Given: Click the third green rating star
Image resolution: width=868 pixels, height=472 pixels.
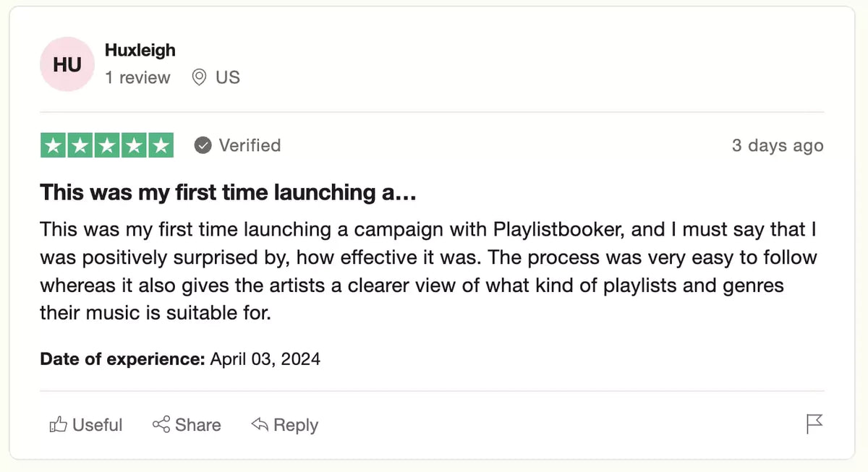Looking at the screenshot, I should pyautogui.click(x=106, y=145).
